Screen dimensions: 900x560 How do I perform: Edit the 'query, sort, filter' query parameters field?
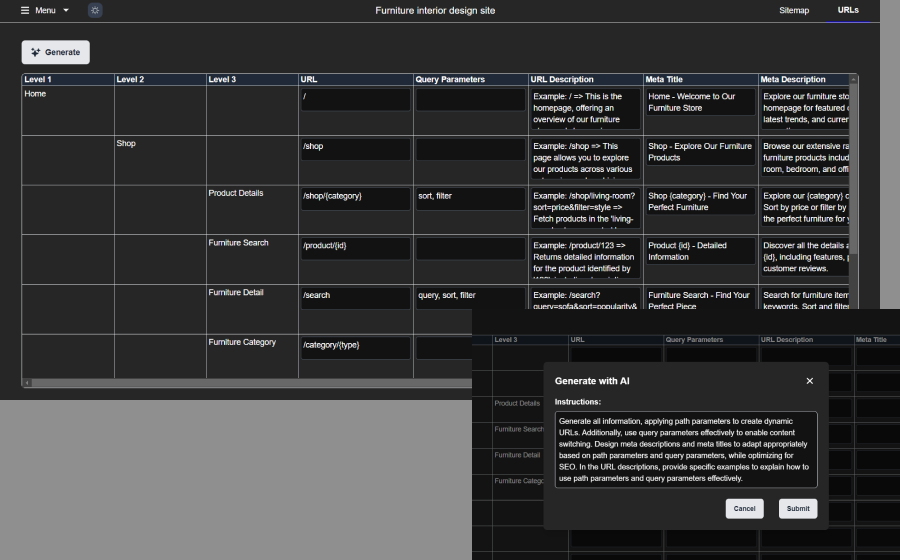click(470, 297)
